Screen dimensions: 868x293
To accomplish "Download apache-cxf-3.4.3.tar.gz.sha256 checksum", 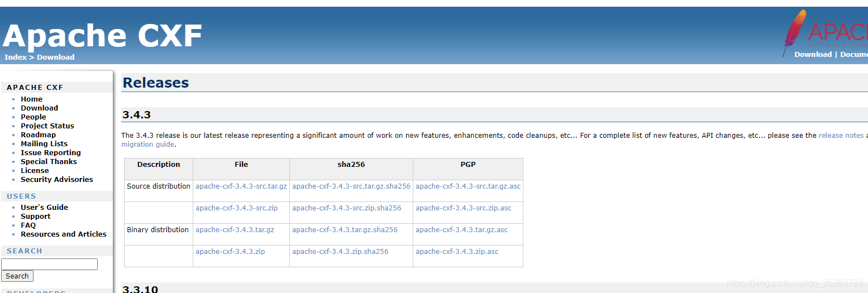I will pyautogui.click(x=345, y=229).
